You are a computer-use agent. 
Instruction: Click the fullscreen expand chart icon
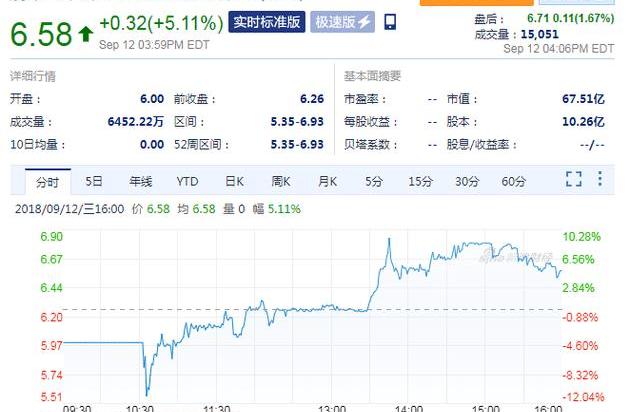573,180
